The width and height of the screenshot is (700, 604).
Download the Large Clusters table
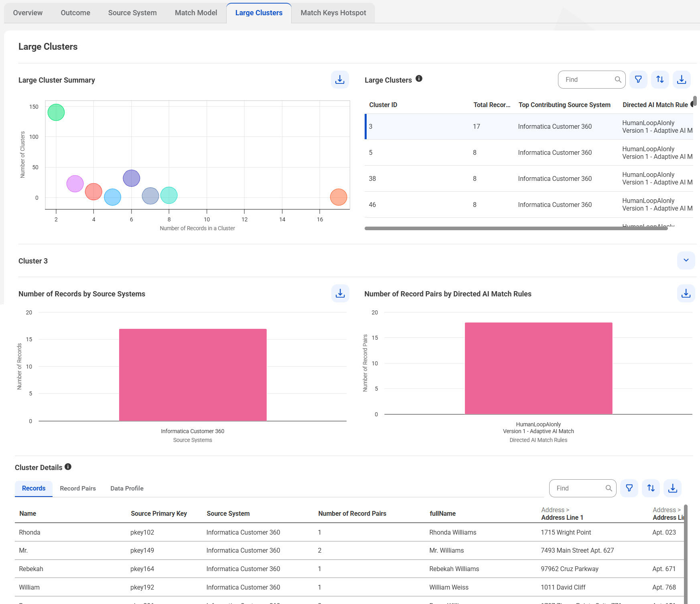(682, 79)
